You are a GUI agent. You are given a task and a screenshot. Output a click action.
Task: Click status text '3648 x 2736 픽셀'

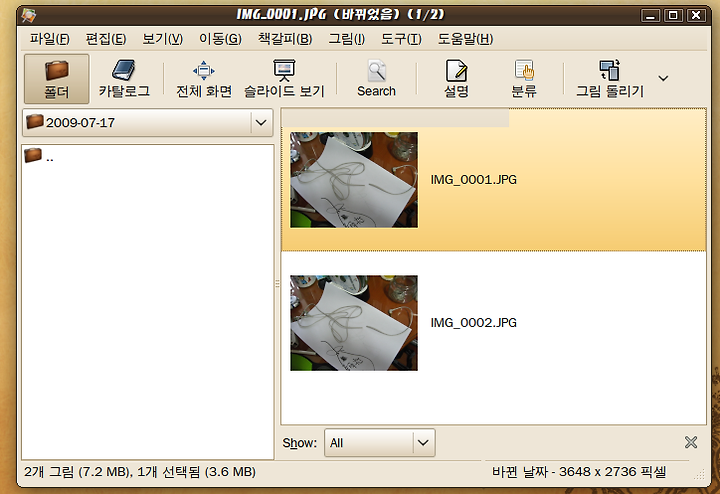pyautogui.click(x=613, y=472)
